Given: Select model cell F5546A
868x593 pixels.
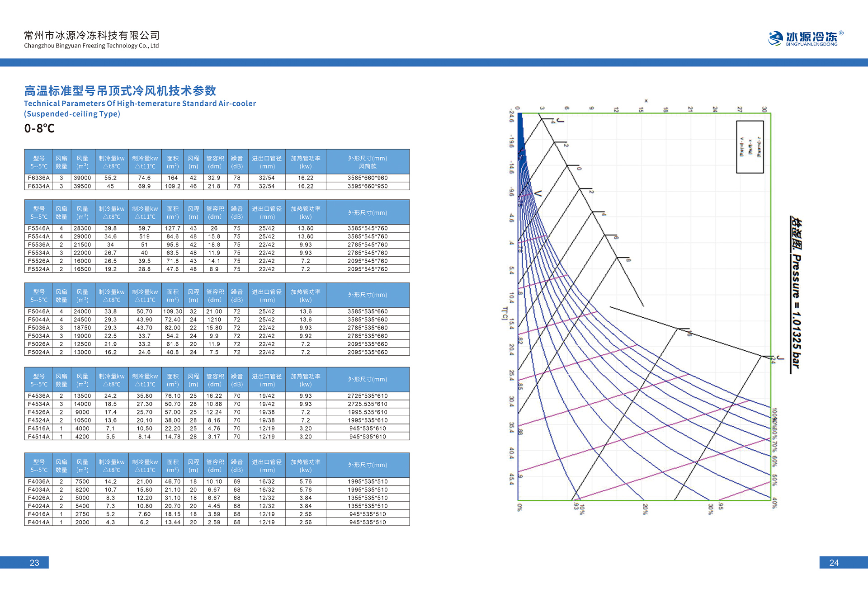Looking at the screenshot, I should pyautogui.click(x=38, y=229).
